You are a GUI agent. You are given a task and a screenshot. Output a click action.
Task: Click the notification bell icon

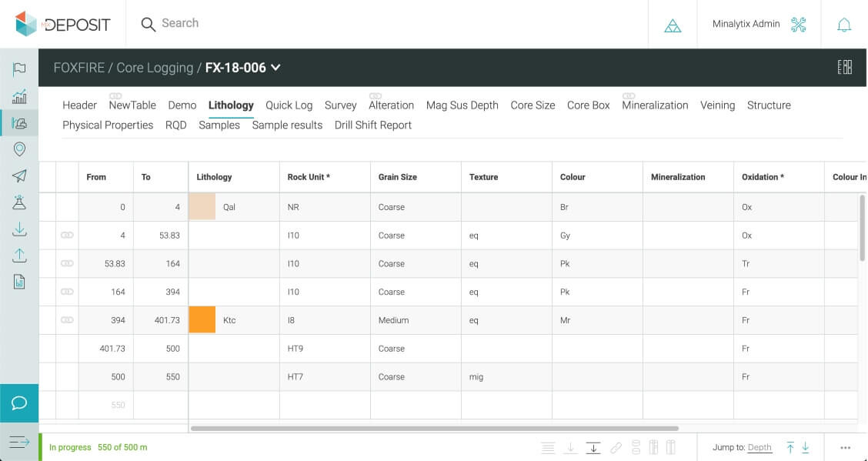(844, 25)
